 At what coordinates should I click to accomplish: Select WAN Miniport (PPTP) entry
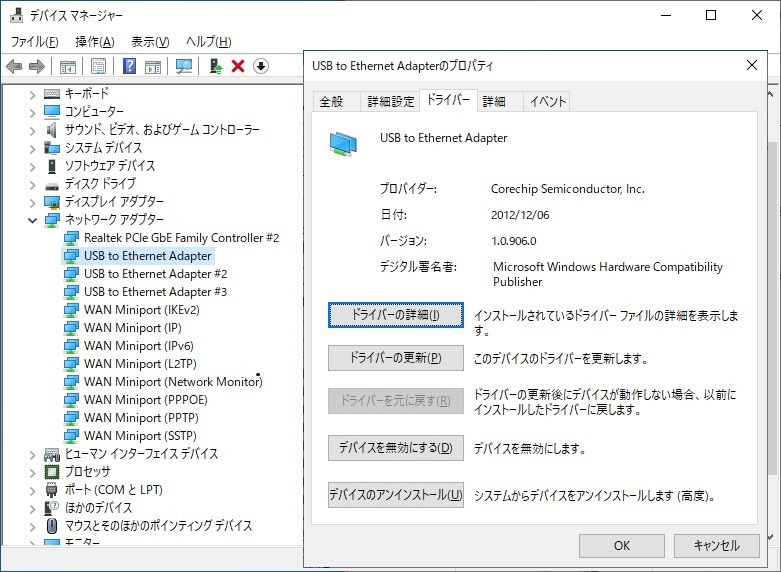(x=141, y=418)
